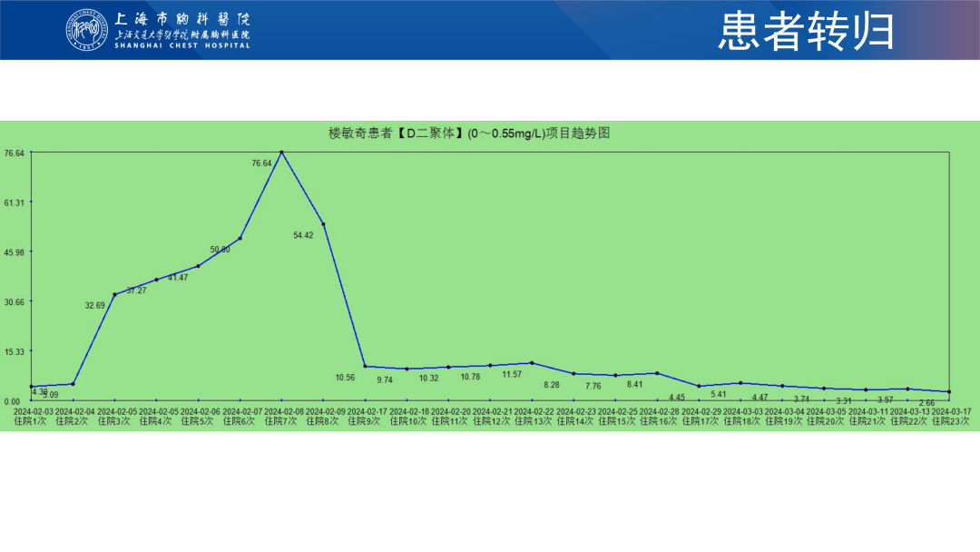The width and height of the screenshot is (980, 552).
Task: Click y-axis label 61.31
Action: 15,202
